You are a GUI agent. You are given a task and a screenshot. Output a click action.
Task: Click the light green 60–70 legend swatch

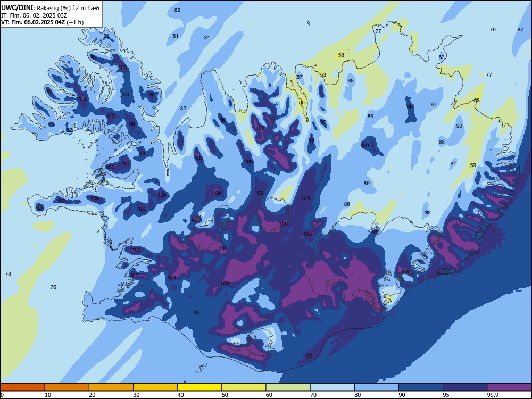[288, 387]
